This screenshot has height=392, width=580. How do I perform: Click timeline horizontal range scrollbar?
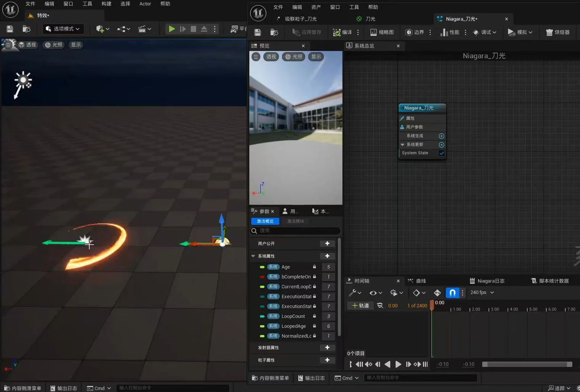tap(527, 364)
